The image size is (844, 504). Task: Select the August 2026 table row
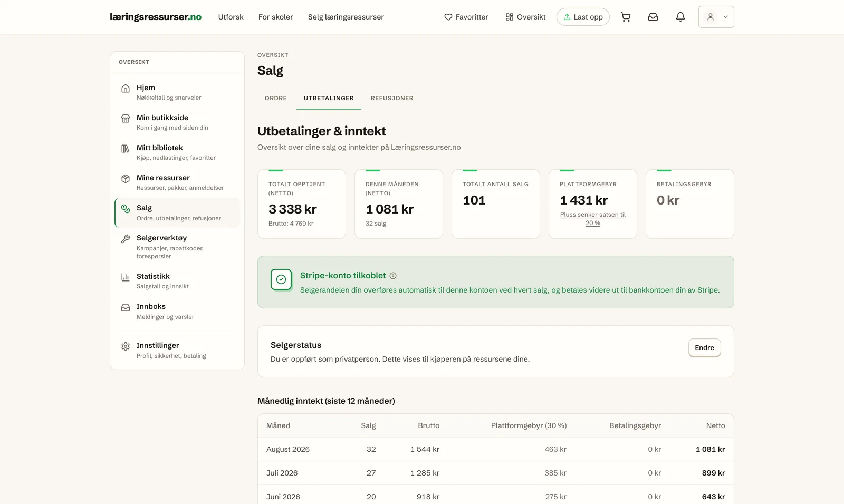click(x=496, y=449)
